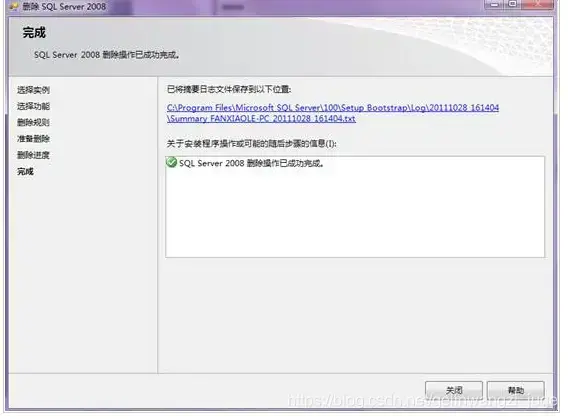Click the 关闭 (Close) button
Image resolution: width=568 pixels, height=419 pixels.
pos(454,390)
